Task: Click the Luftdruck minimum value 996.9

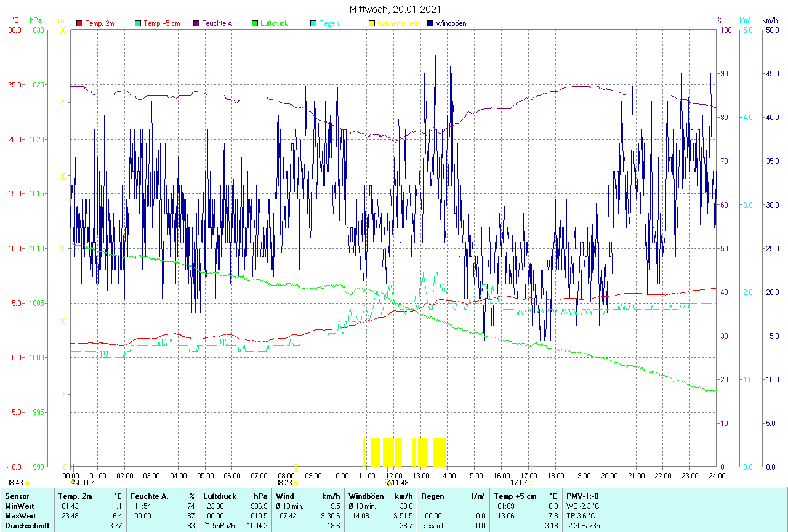Action: [260, 506]
